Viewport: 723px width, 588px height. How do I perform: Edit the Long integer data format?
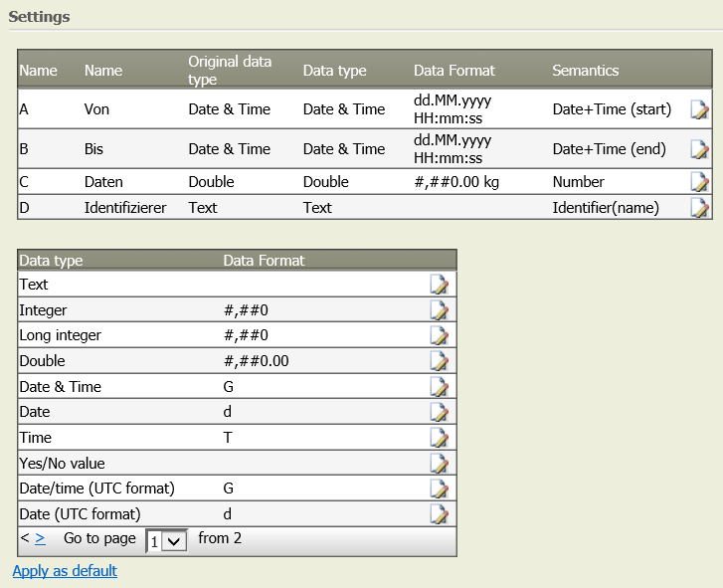coord(439,335)
